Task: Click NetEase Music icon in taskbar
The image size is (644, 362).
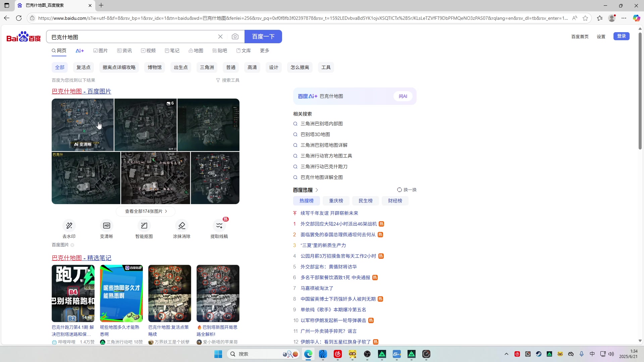Action: point(338,354)
